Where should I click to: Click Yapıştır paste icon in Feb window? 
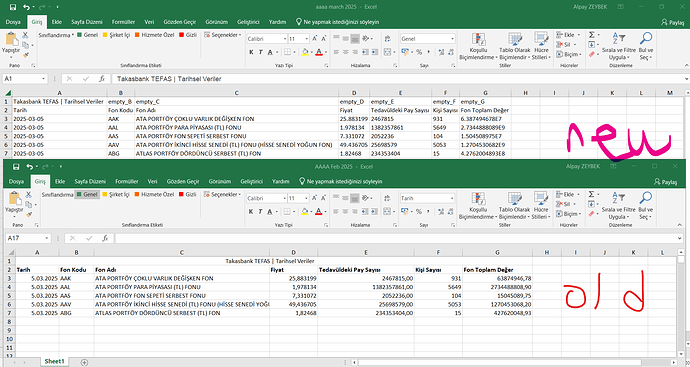pyautogui.click(x=15, y=199)
